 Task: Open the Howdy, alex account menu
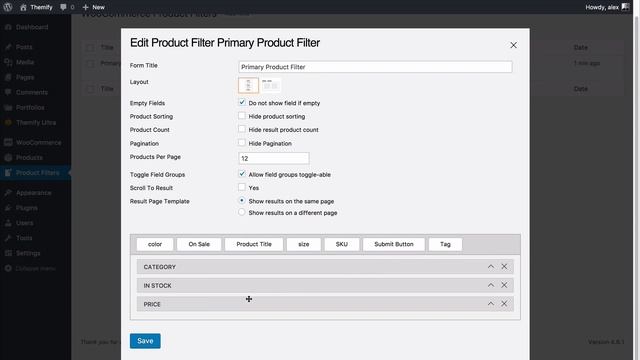pos(607,7)
